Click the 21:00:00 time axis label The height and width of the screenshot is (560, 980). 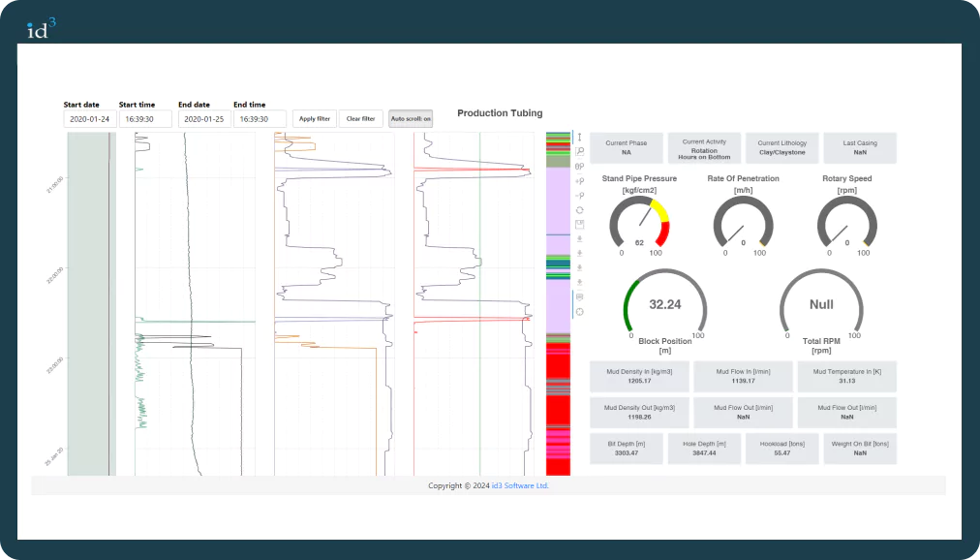(x=54, y=185)
